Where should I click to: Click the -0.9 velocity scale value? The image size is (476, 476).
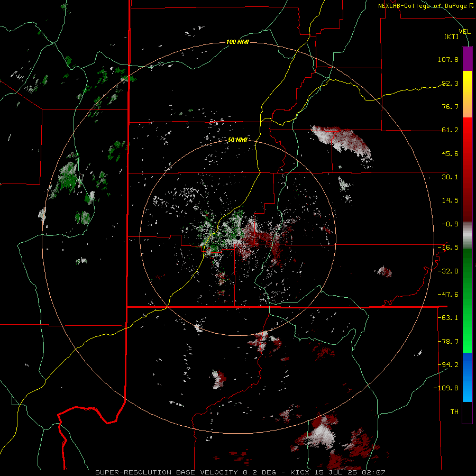pos(450,224)
